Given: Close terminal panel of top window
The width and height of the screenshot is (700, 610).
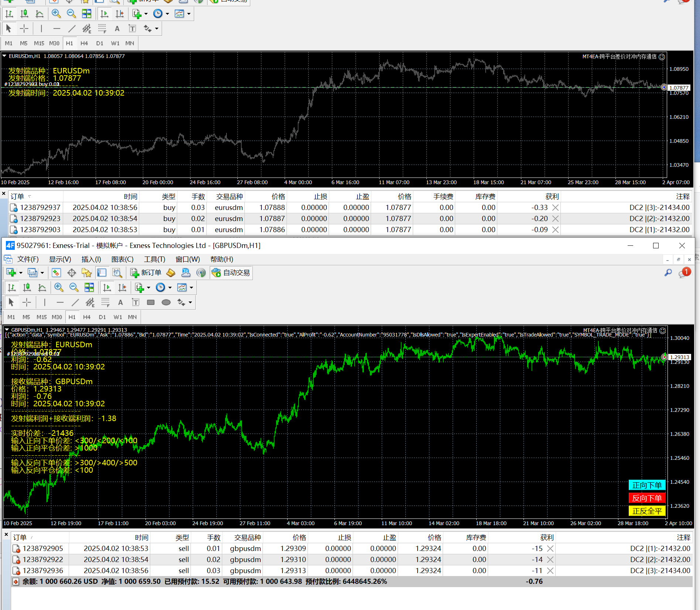Looking at the screenshot, I should (x=4, y=193).
